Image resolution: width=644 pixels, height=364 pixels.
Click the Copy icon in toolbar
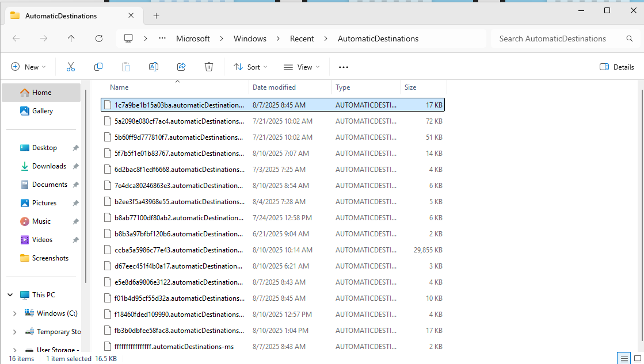click(98, 67)
